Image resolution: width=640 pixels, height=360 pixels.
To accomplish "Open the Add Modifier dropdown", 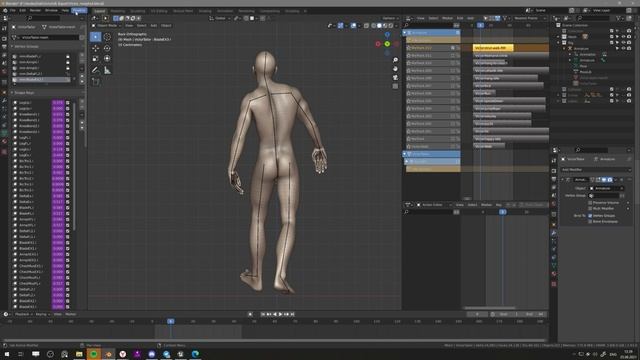I will [596, 169].
